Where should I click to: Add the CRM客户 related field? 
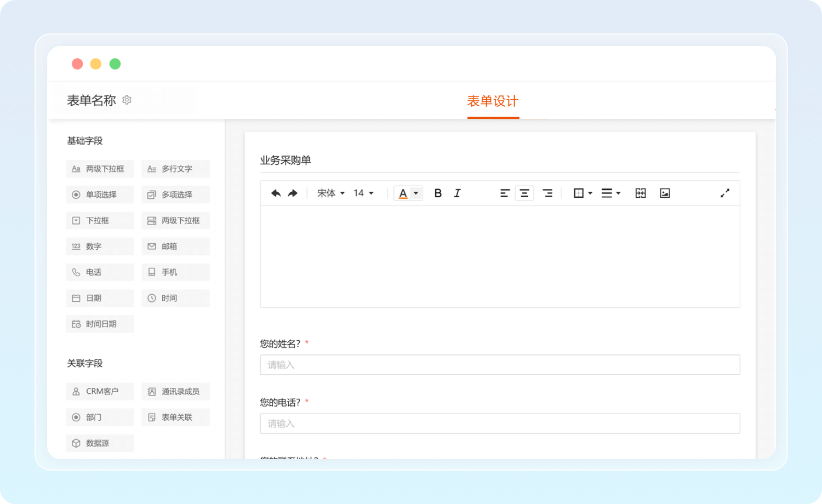point(100,391)
